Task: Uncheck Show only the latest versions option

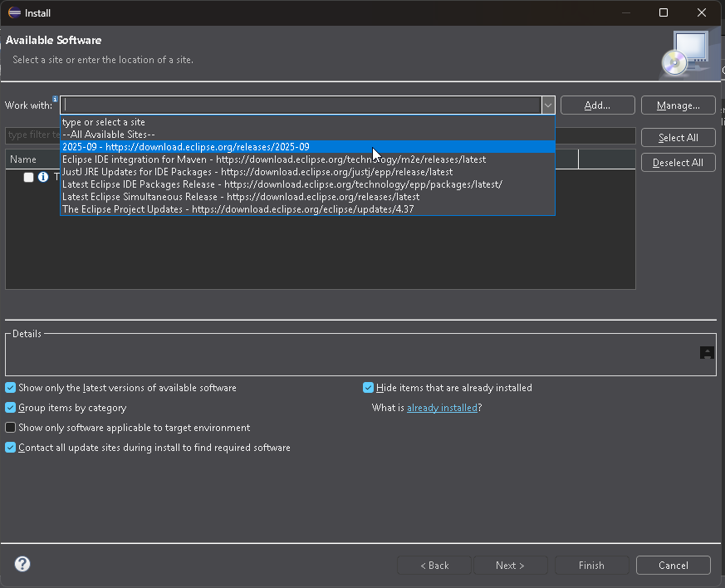Action: coord(10,387)
